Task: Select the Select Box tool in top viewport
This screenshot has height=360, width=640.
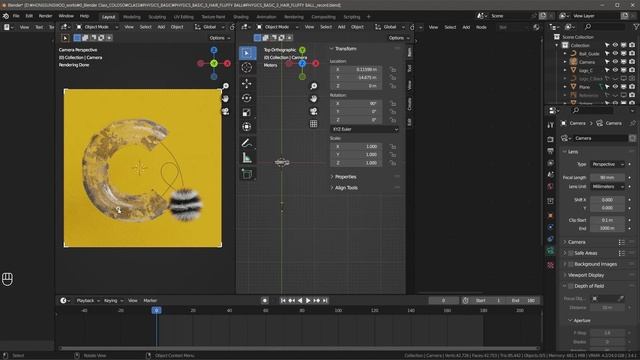Action: coord(247,53)
